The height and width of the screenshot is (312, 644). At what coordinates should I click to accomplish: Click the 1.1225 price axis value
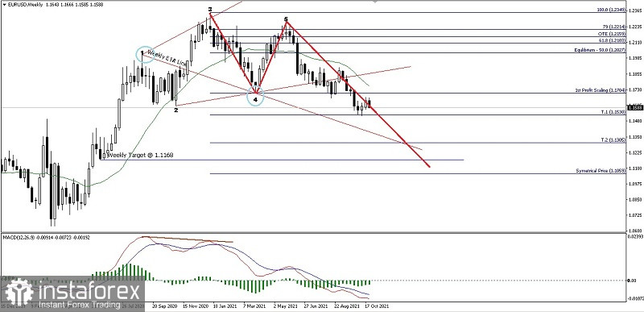click(x=634, y=152)
